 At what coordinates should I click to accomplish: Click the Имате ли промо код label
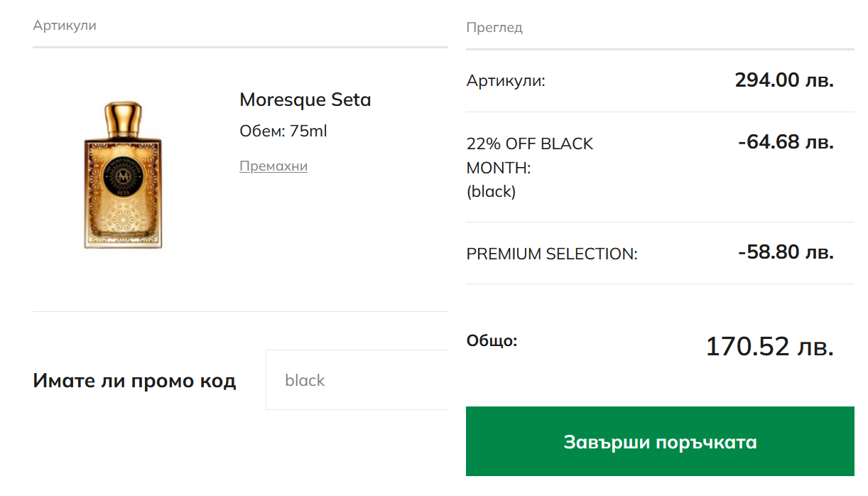tap(134, 381)
